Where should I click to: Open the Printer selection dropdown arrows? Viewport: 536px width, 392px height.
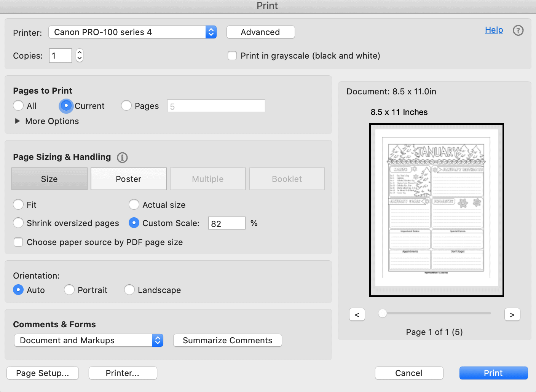point(211,32)
